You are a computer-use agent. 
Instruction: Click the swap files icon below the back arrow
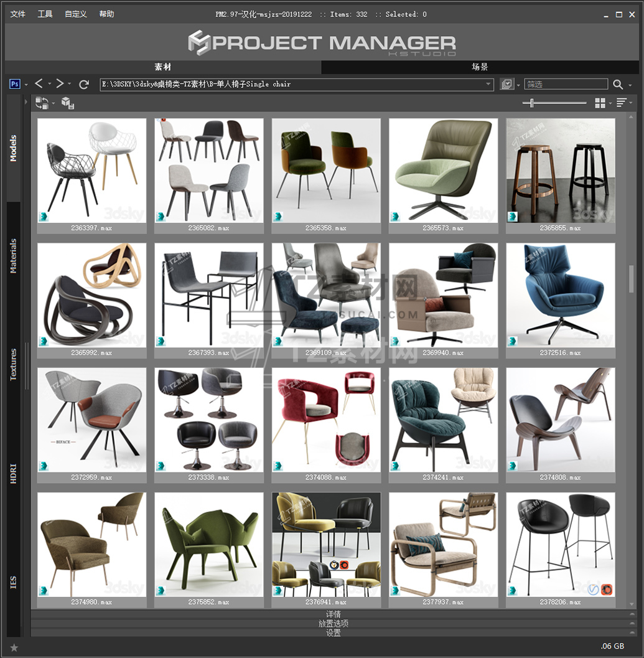[x=42, y=103]
